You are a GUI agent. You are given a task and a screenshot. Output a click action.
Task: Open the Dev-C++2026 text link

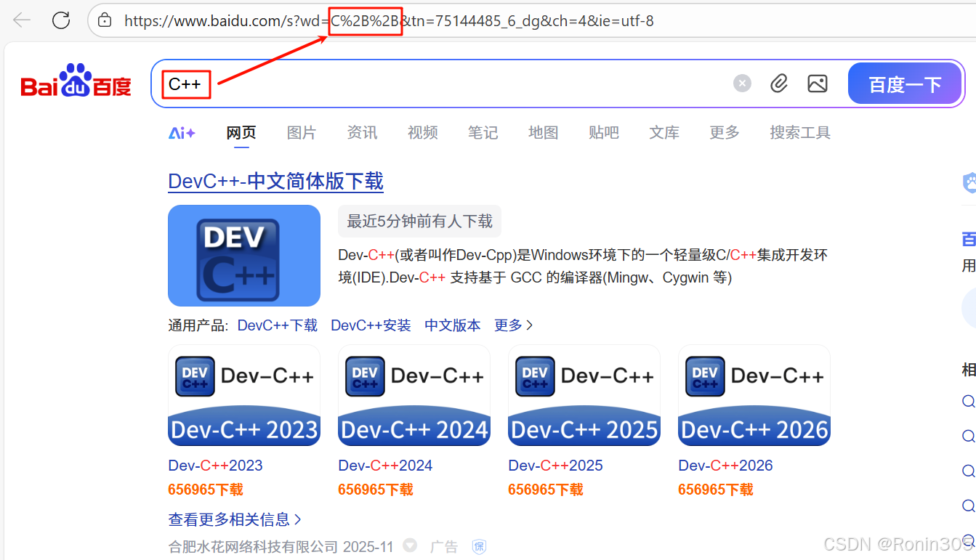pyautogui.click(x=725, y=466)
